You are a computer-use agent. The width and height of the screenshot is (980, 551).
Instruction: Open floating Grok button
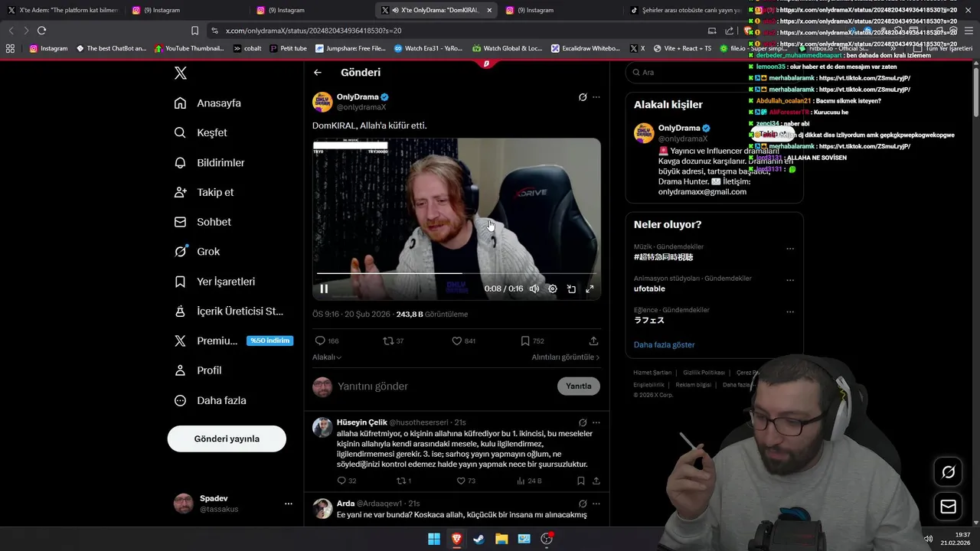(948, 472)
